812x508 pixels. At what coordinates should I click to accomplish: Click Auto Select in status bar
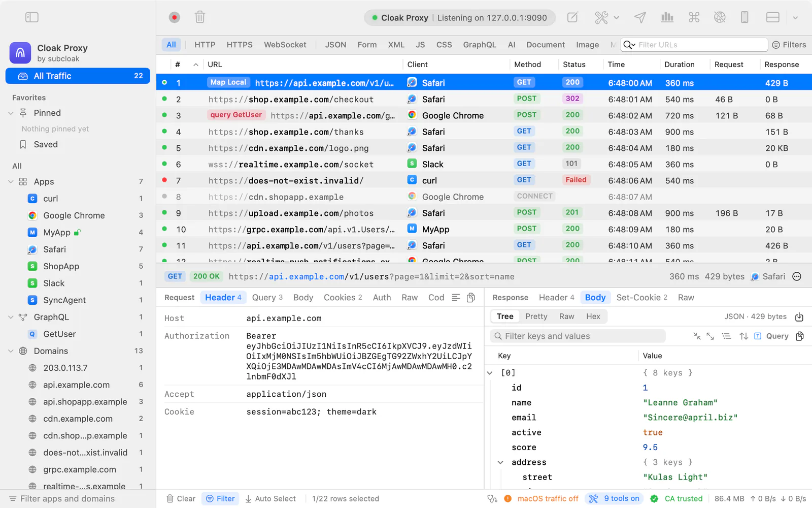coord(270,499)
